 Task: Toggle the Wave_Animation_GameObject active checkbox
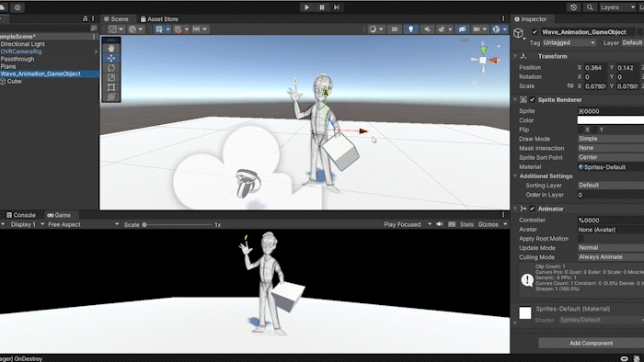tap(535, 32)
